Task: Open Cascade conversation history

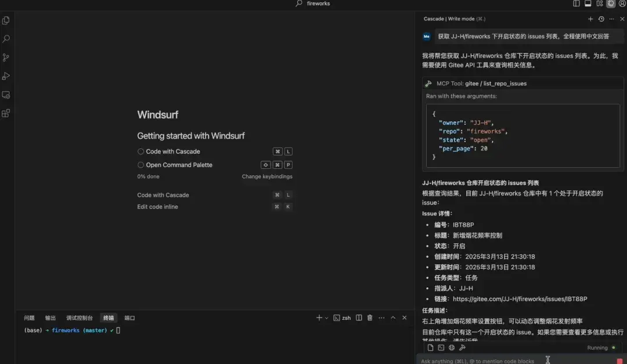Action: click(x=601, y=19)
